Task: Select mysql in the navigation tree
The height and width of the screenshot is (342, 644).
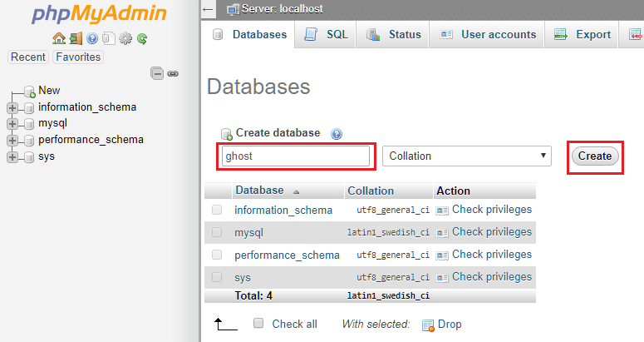Action: (x=52, y=123)
